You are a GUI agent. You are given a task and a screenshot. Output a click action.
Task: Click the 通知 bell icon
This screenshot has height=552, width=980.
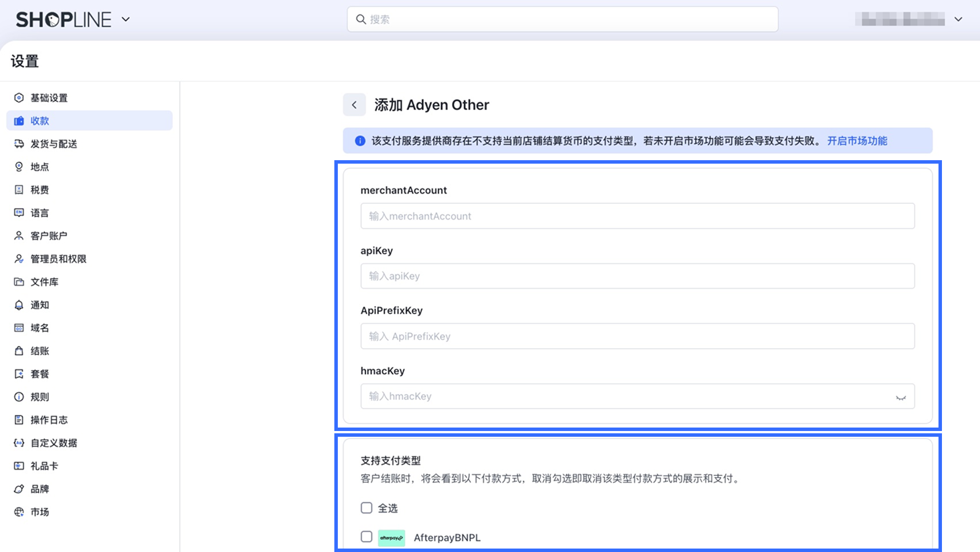point(19,305)
